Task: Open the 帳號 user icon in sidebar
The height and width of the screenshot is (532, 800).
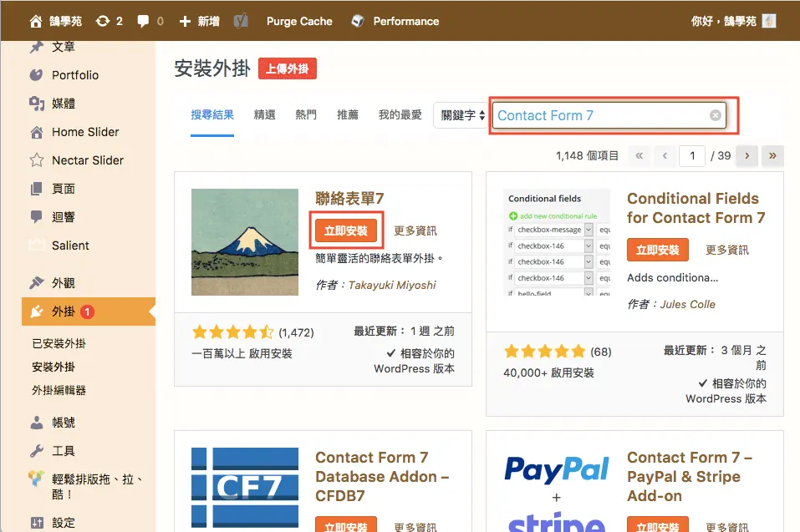Action: 36,423
